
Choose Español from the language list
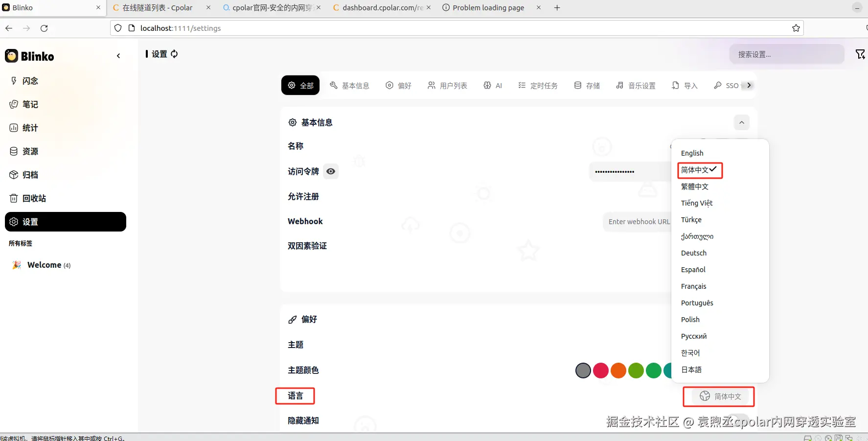pos(720,270)
